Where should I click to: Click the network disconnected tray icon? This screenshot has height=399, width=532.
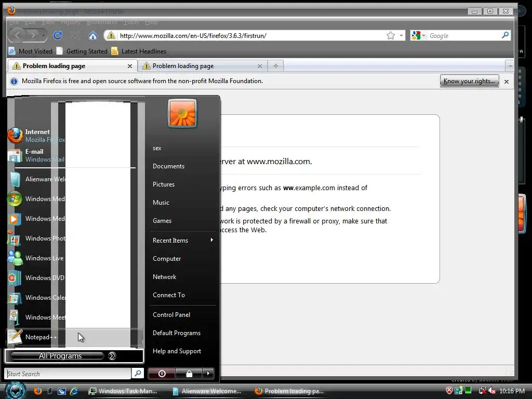click(x=482, y=391)
